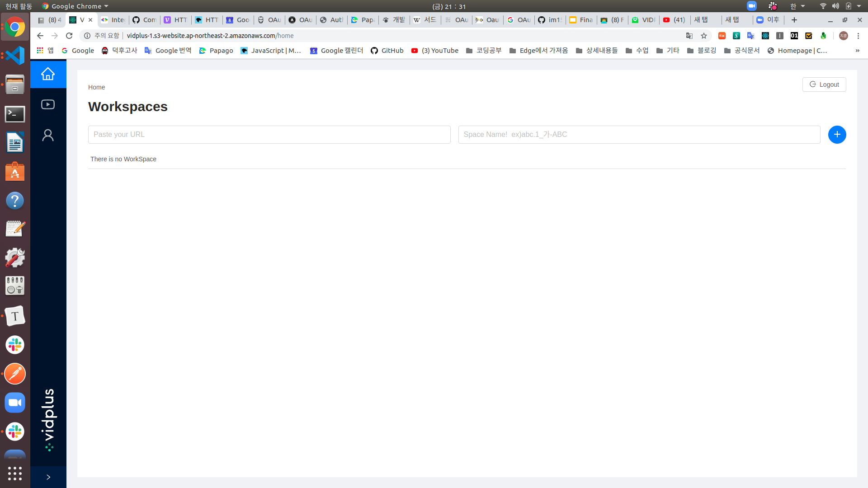This screenshot has width=868, height=488.
Task: Open the Home icon in vidplus sidebar
Action: coord(48,74)
